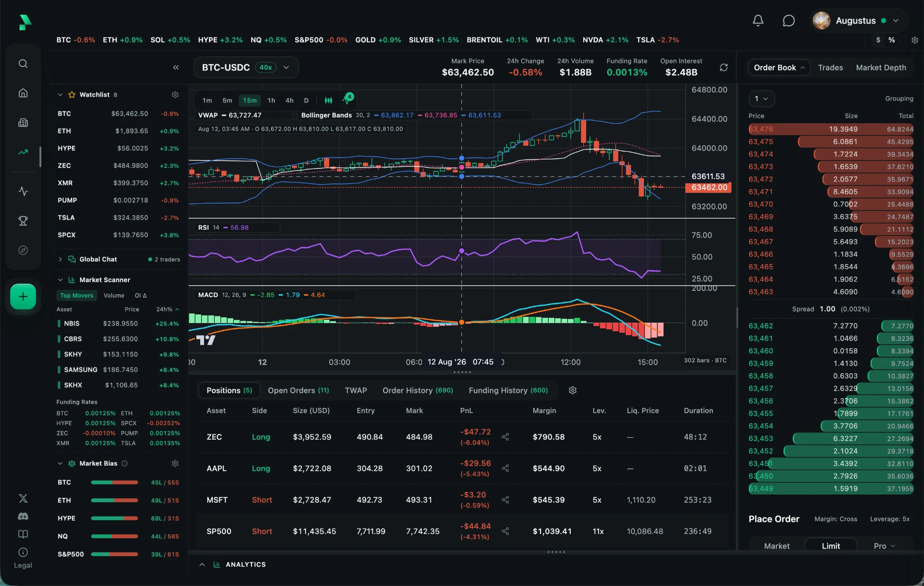This screenshot has height=586, width=924.
Task: Click the HYPE market bias bar
Action: pyautogui.click(x=115, y=519)
